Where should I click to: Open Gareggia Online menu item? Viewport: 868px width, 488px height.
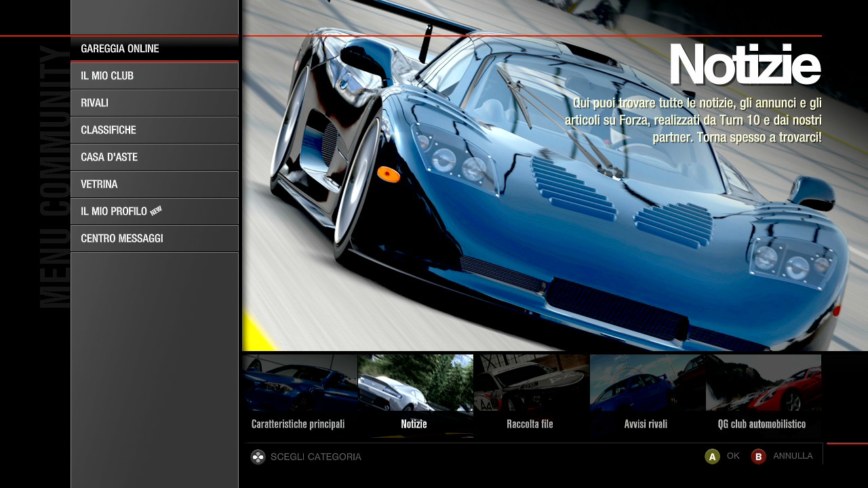pyautogui.click(x=155, y=49)
